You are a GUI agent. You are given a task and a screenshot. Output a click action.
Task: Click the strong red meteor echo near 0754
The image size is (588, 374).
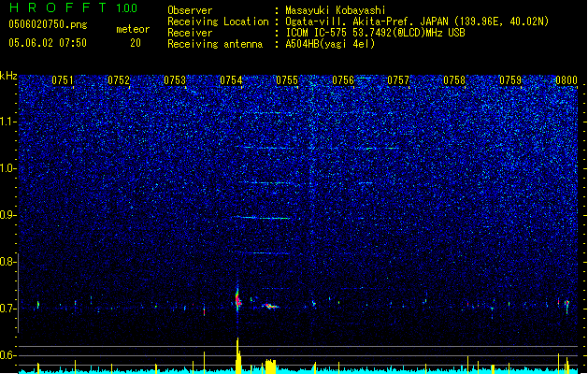(x=237, y=299)
